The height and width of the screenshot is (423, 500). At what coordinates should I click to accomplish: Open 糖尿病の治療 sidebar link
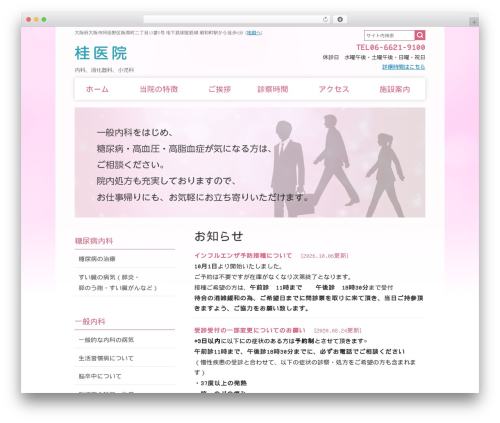97,259
